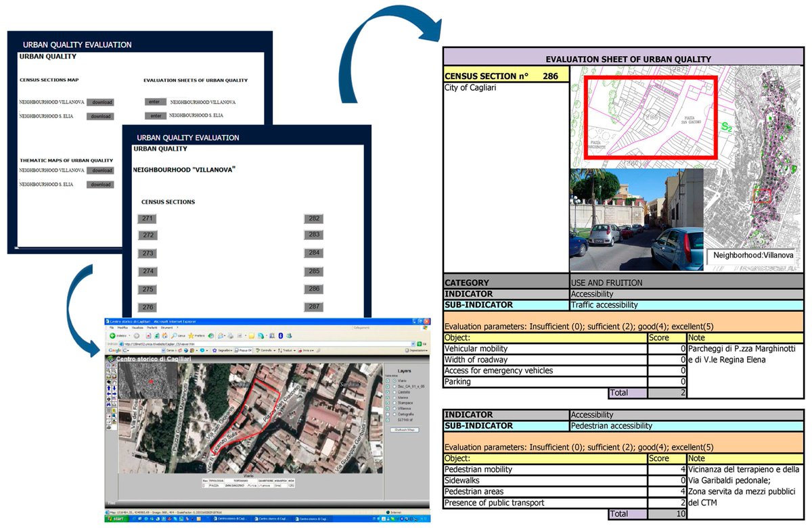Toggle Sez_CA_91_e_05 layer checkbox
This screenshot has width=812, height=528.
388,387
